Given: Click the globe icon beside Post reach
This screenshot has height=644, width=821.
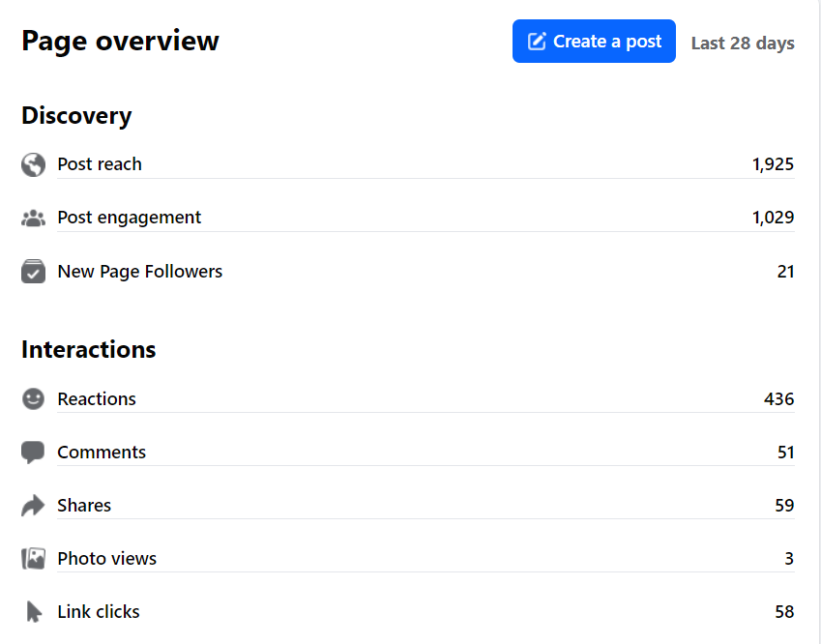Looking at the screenshot, I should [x=33, y=164].
